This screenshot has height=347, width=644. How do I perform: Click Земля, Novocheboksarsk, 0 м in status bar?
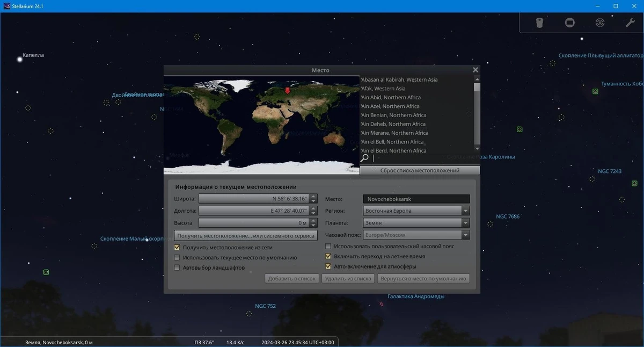(59, 342)
